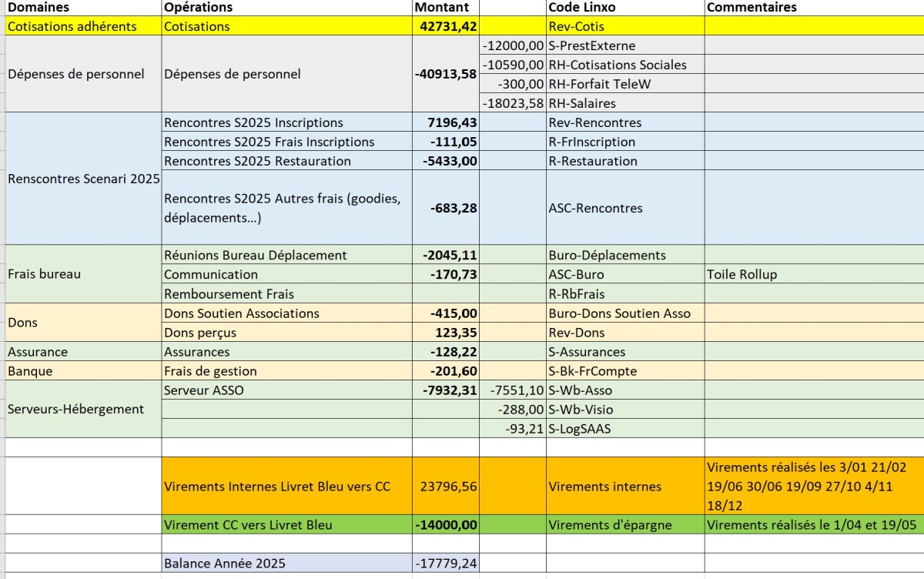This screenshot has height=579, width=924.
Task: Click the -12000,00 sub-amount cell
Action: point(512,45)
